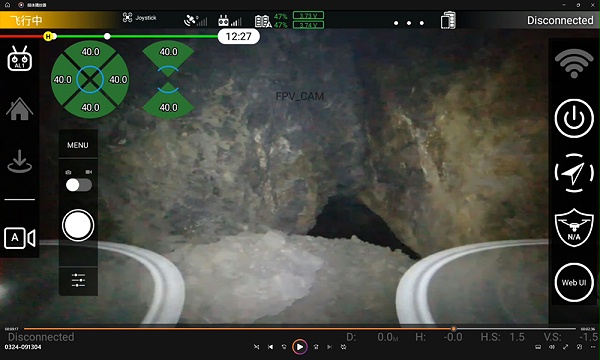Click the H.S: 1.5 horizontal speed readout
The width and height of the screenshot is (600, 360).
(x=502, y=337)
